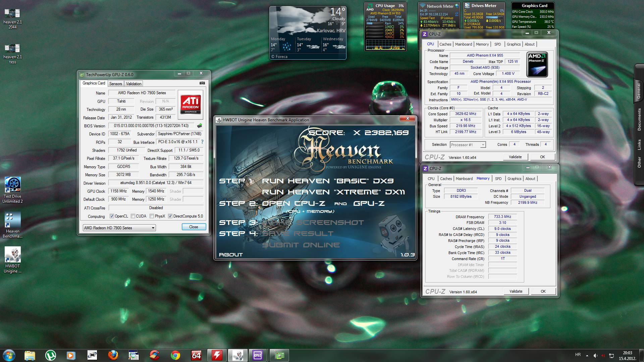Open Google Chrome from the taskbar
The width and height of the screenshot is (644, 362).
[x=175, y=355]
